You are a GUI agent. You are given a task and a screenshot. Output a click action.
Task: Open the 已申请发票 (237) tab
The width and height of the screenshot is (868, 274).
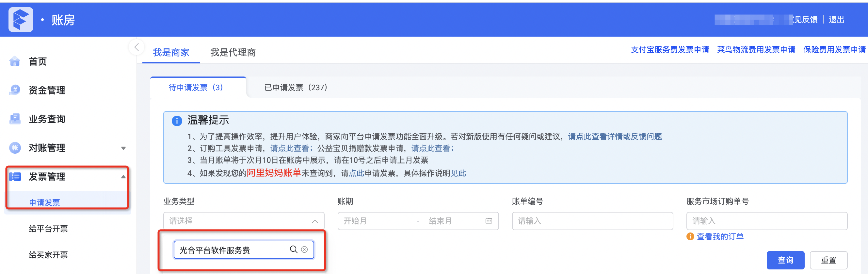pos(296,87)
